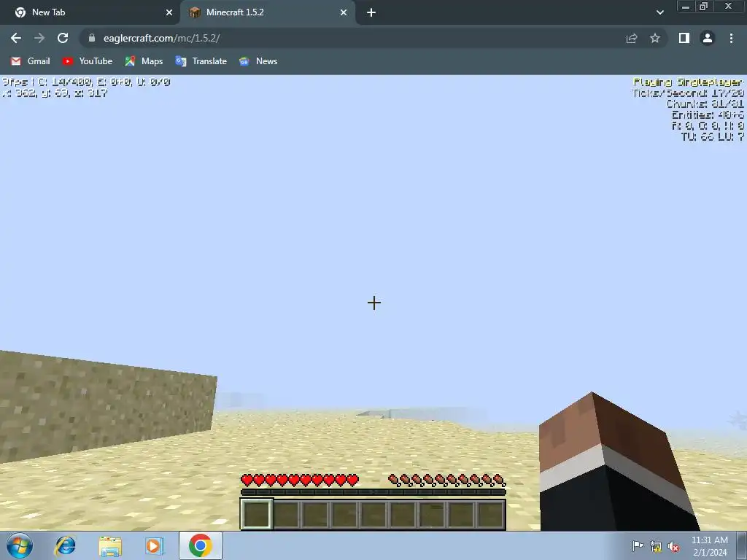Click the 'Chunks: 81/81' debug text
747x560 pixels.
tap(705, 104)
